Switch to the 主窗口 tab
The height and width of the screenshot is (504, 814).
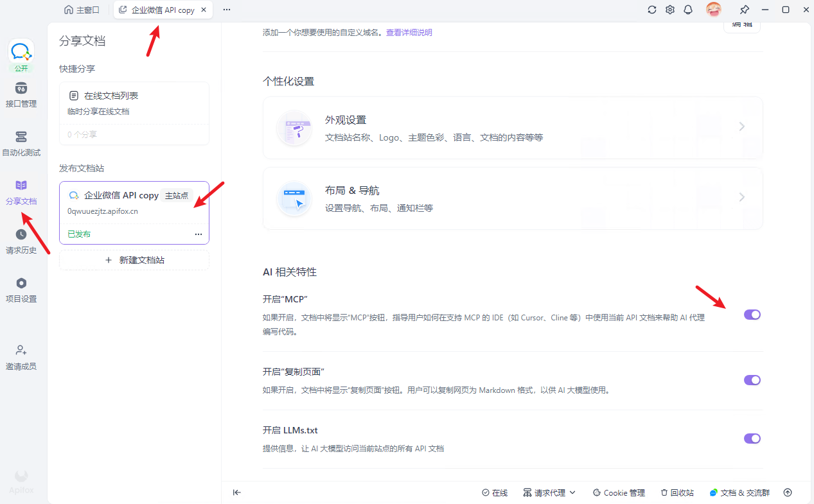tap(82, 10)
